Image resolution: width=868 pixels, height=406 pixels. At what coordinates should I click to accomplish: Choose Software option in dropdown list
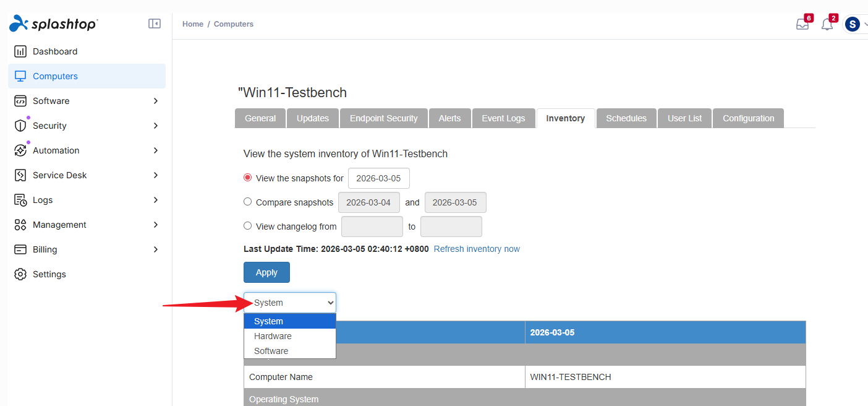(290, 351)
